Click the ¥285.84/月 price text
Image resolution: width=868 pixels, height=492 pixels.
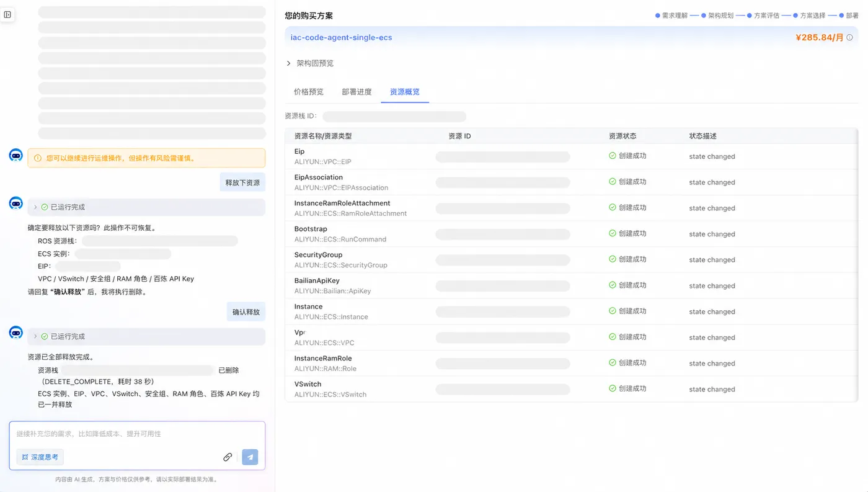point(819,37)
